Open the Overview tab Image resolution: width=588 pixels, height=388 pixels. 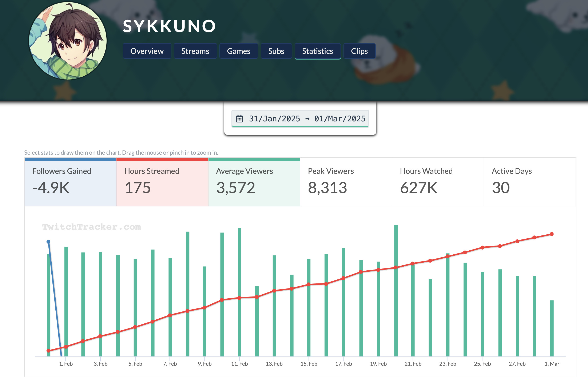pos(147,51)
